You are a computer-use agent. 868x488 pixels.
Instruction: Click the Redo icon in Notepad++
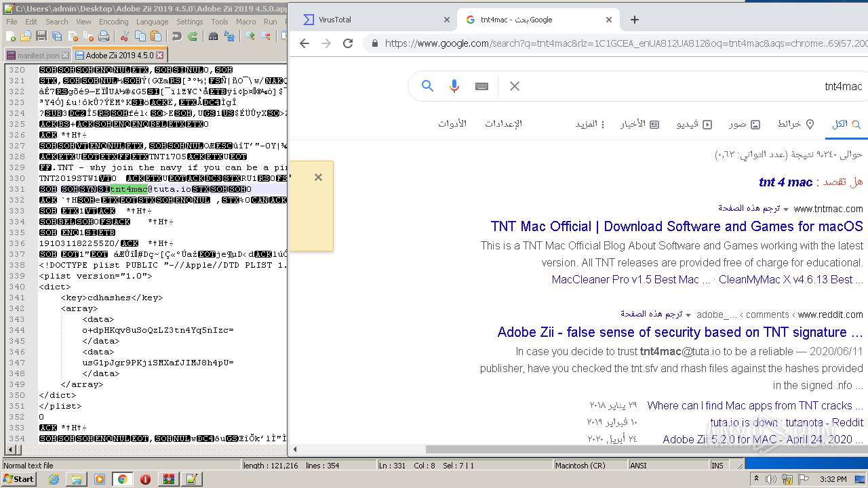point(193,36)
